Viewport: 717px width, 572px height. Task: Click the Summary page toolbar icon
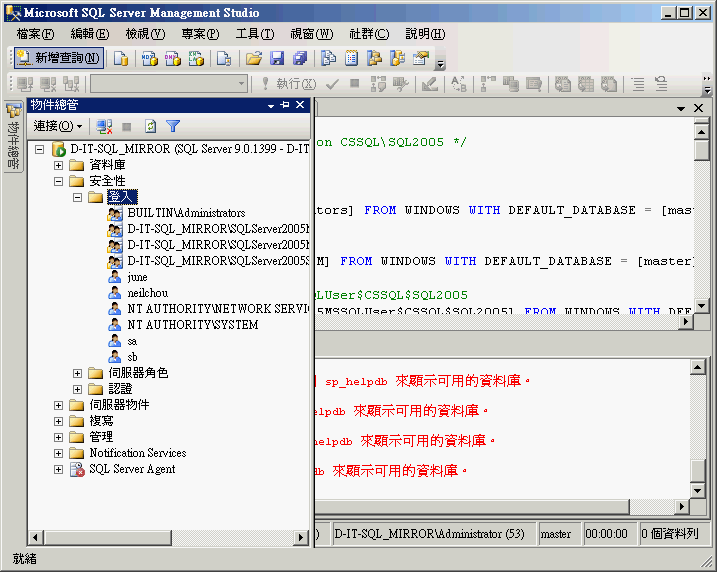[352, 58]
